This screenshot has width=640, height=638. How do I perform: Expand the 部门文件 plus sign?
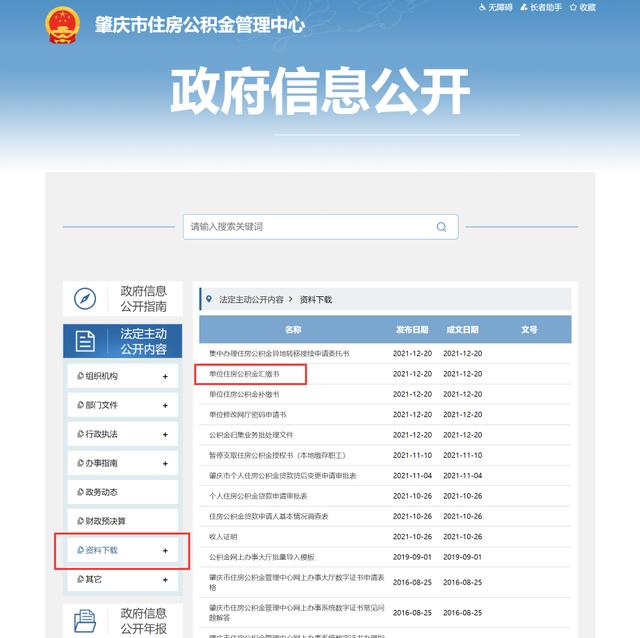(165, 405)
